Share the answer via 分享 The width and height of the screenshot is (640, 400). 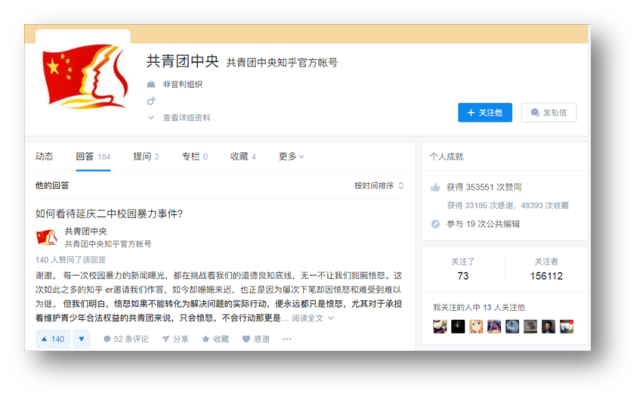click(175, 339)
